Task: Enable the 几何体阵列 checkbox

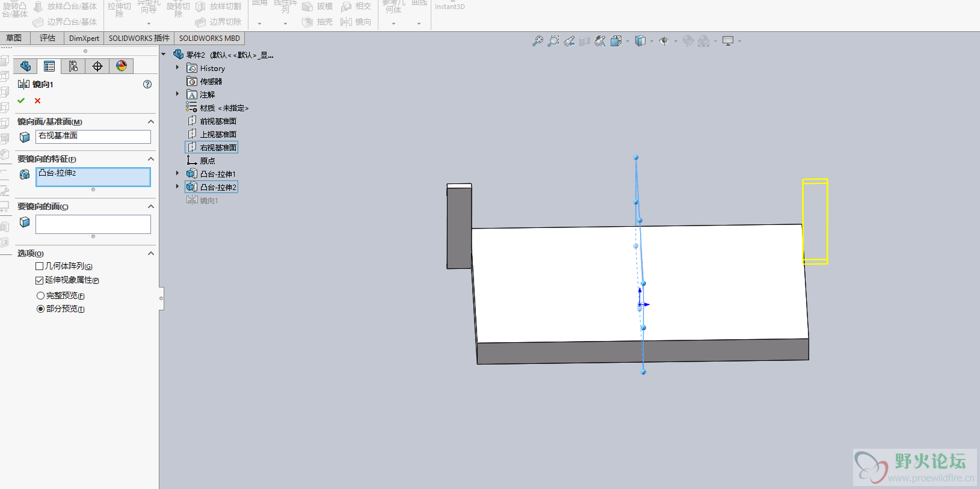Action: (40, 266)
